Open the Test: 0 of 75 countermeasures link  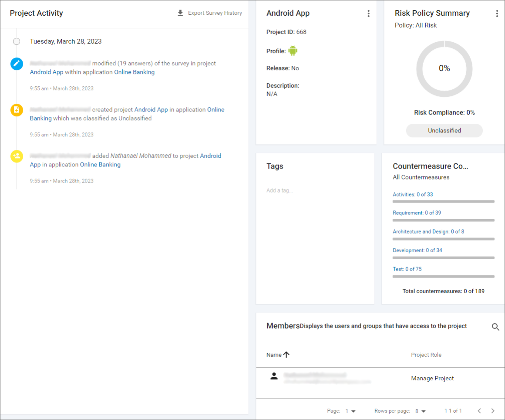[407, 269]
